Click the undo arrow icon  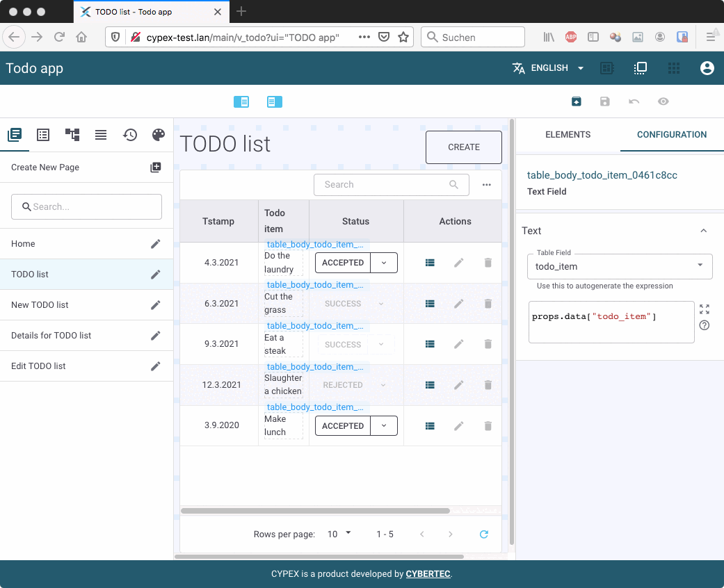pyautogui.click(x=634, y=101)
